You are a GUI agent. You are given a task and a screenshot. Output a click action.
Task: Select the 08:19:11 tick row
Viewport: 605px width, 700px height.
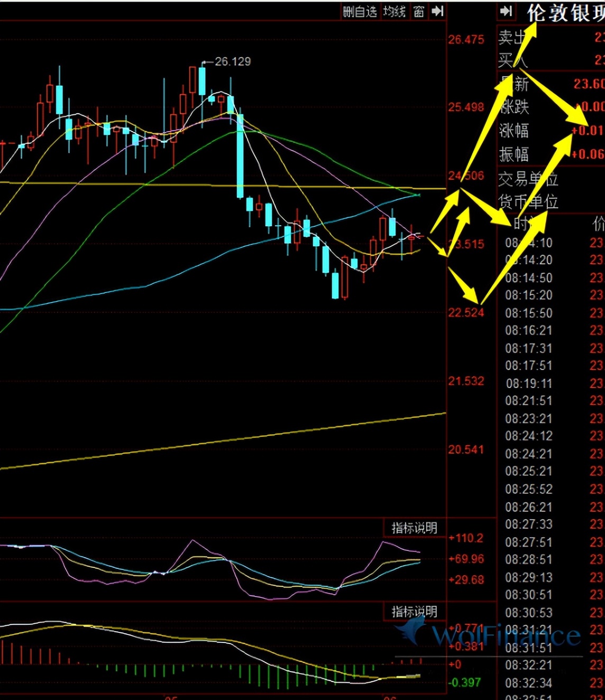(x=554, y=383)
